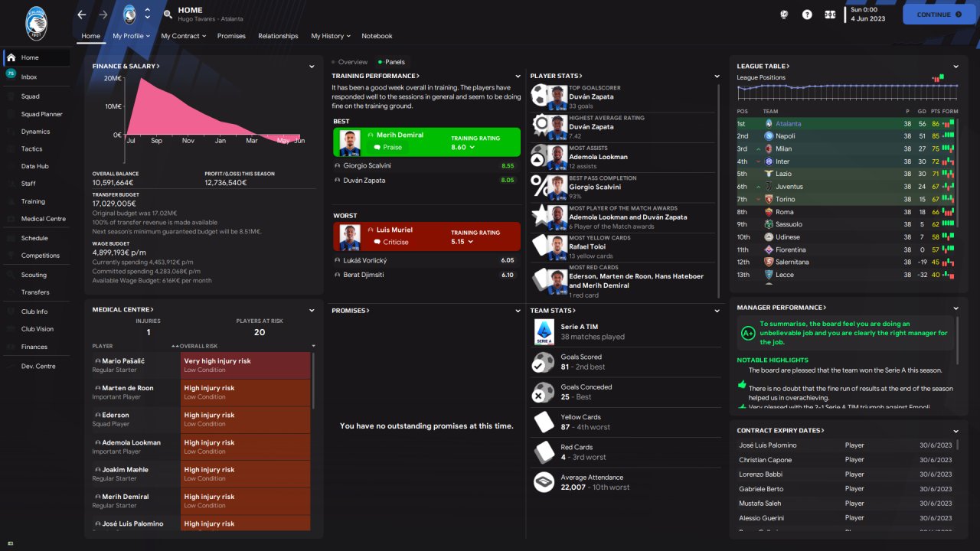Click the Highest Average Rating rosette icon
This screenshot has width=980, height=551.
[542, 126]
